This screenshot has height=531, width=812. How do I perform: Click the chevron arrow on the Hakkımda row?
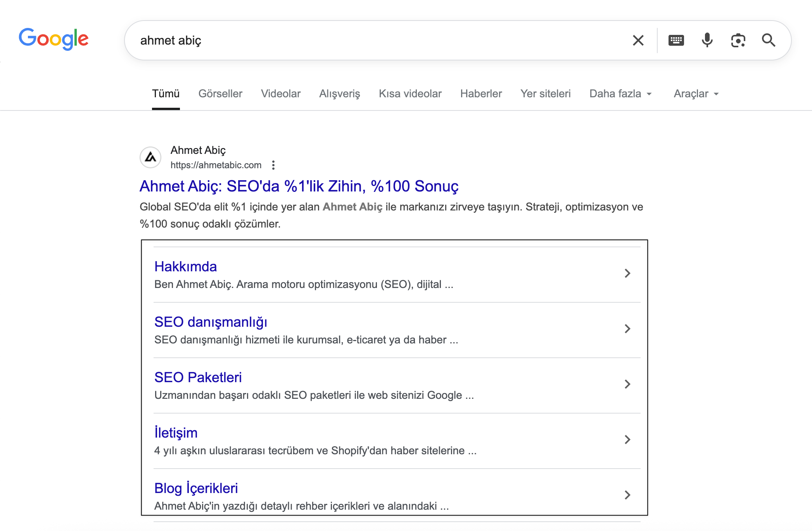pyautogui.click(x=627, y=273)
